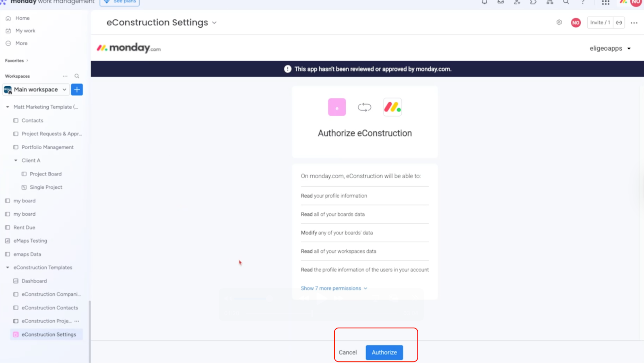This screenshot has width=644, height=363.
Task: Click the board settings gear icon
Action: click(x=559, y=23)
